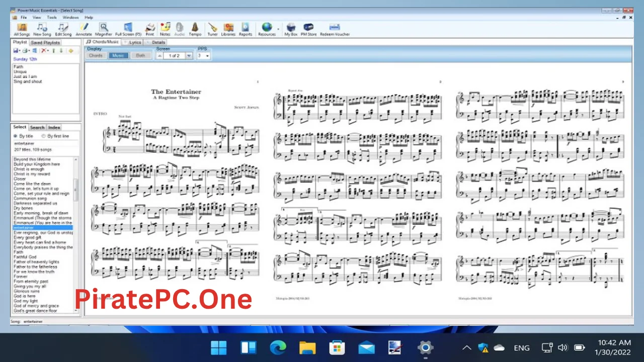
Task: Select 'Just as I am' in playlist
Action: (25, 76)
